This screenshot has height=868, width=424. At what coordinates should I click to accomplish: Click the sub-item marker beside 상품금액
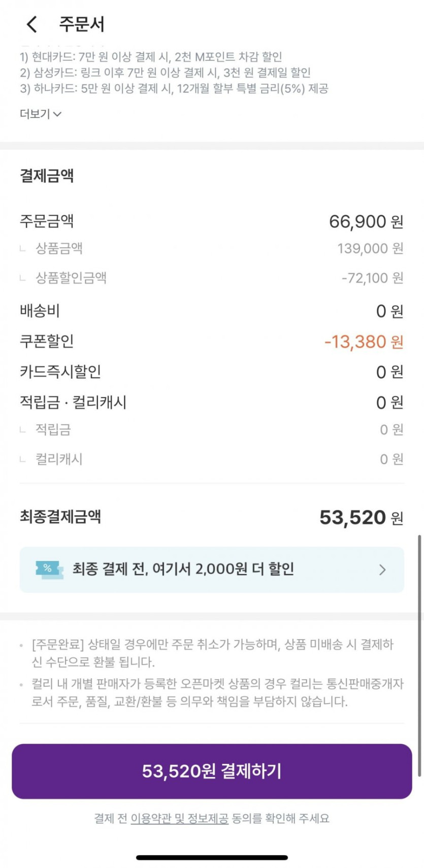[22, 249]
